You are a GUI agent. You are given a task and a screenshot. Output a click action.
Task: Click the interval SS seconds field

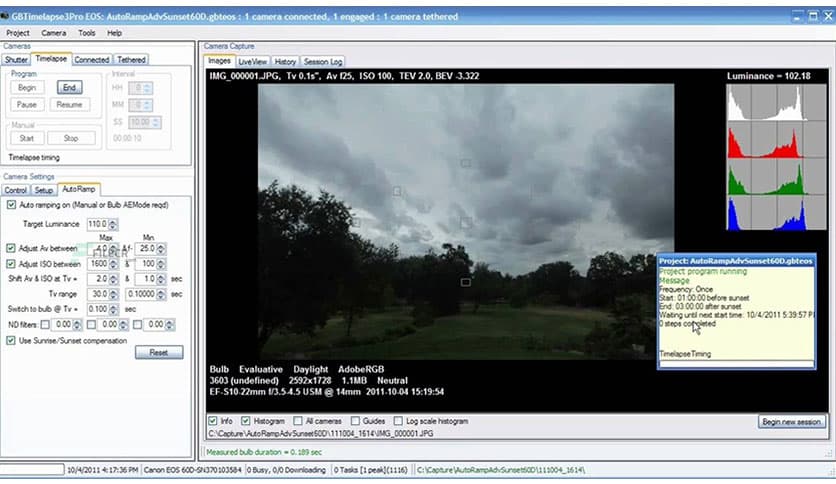click(x=140, y=122)
